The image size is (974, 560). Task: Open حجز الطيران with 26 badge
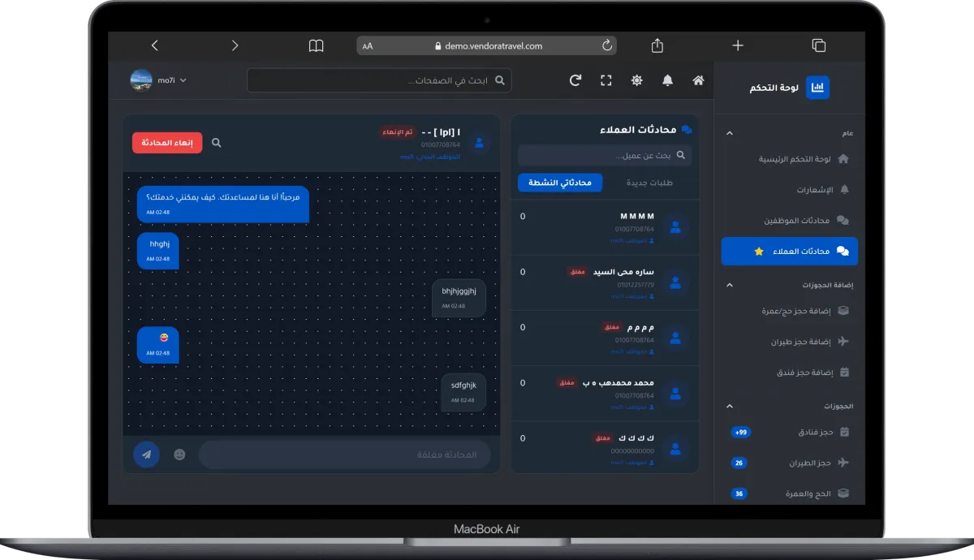[x=790, y=463]
